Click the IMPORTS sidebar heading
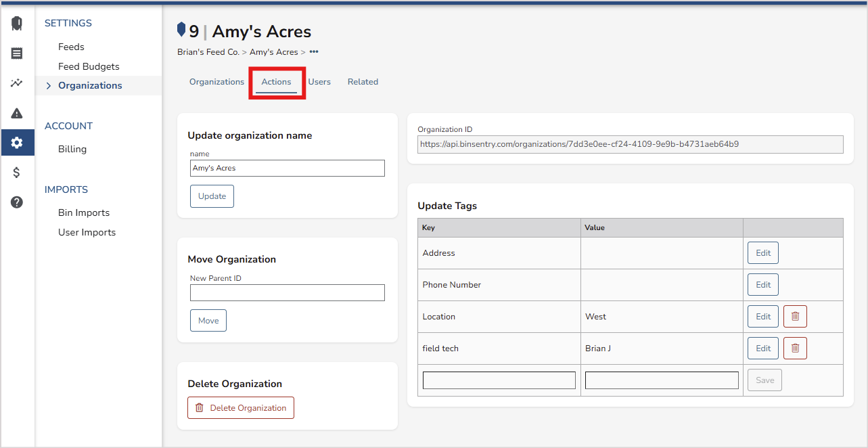Screen dimensions: 868x448 point(66,189)
